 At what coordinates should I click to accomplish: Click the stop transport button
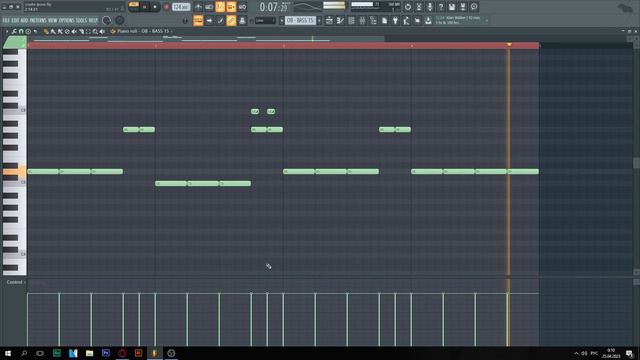pyautogui.click(x=155, y=7)
